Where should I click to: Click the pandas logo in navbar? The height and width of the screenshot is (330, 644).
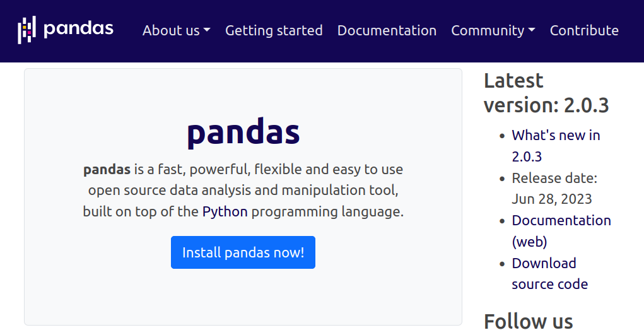[x=66, y=30]
